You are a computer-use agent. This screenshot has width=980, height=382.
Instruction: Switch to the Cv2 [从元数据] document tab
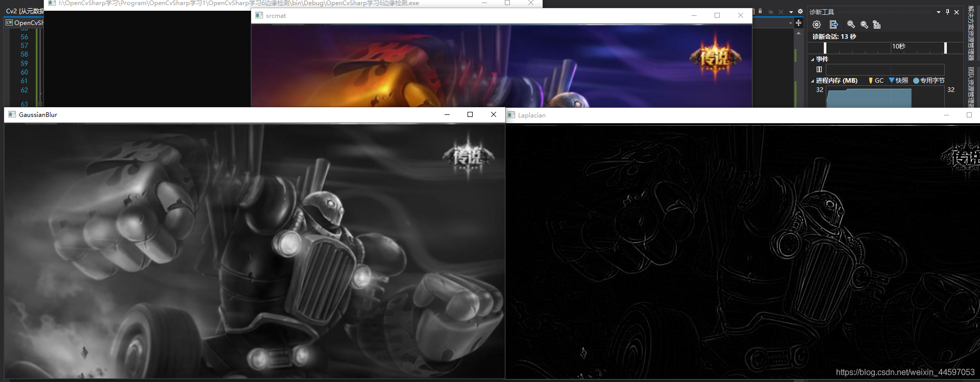24,11
